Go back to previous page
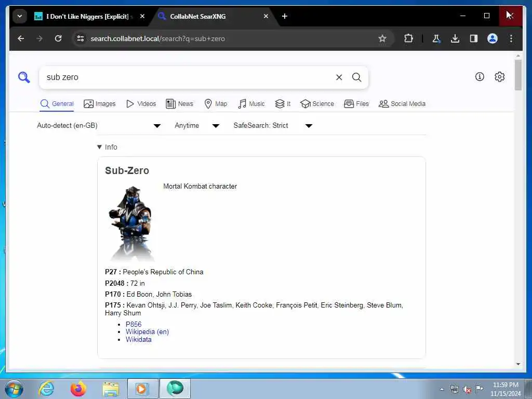The height and width of the screenshot is (399, 532). pyautogui.click(x=21, y=38)
